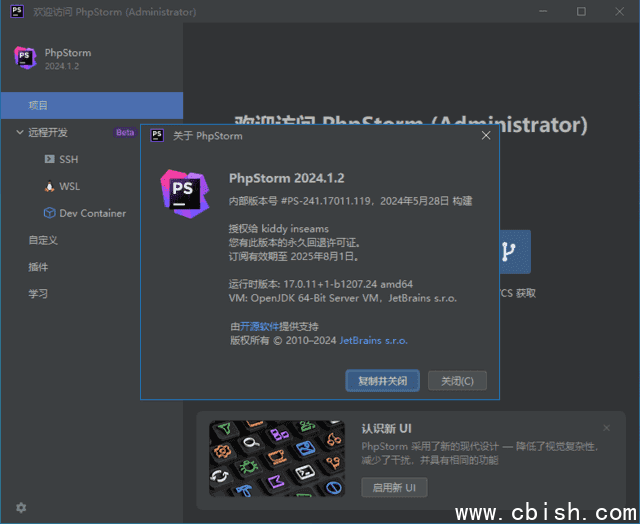This screenshot has height=524, width=640.
Task: Click the banner description starting 'PhpStorm 采用了新的现代设计'
Action: (480, 453)
